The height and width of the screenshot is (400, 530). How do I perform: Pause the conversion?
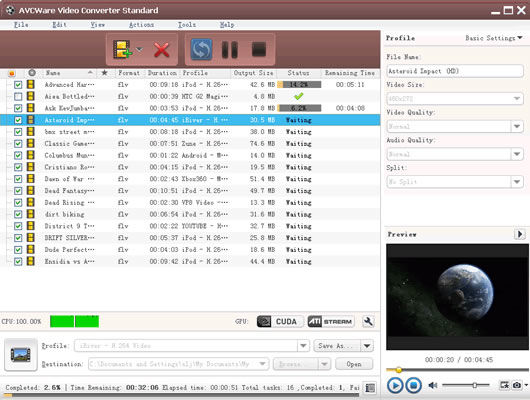pyautogui.click(x=230, y=50)
